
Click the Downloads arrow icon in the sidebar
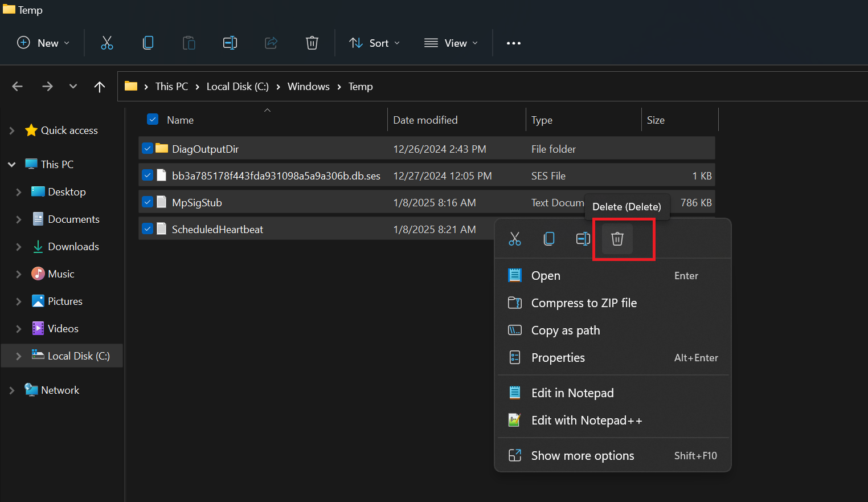[38, 247]
